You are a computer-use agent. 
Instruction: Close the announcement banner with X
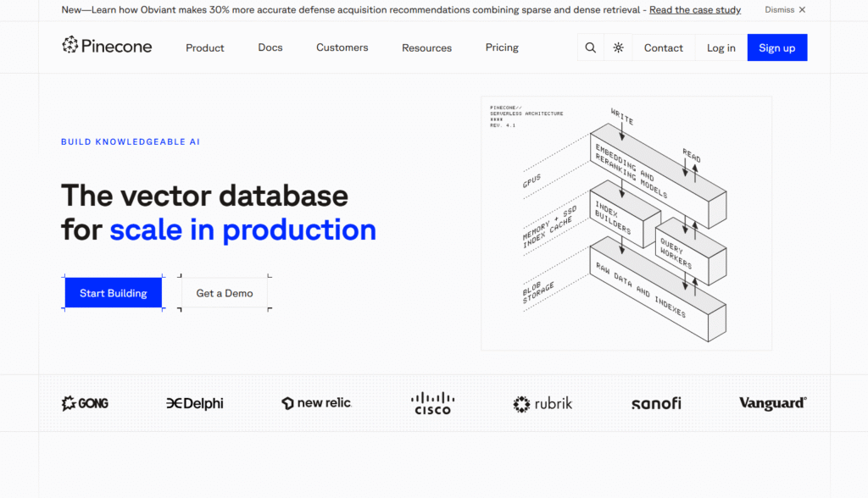(802, 10)
